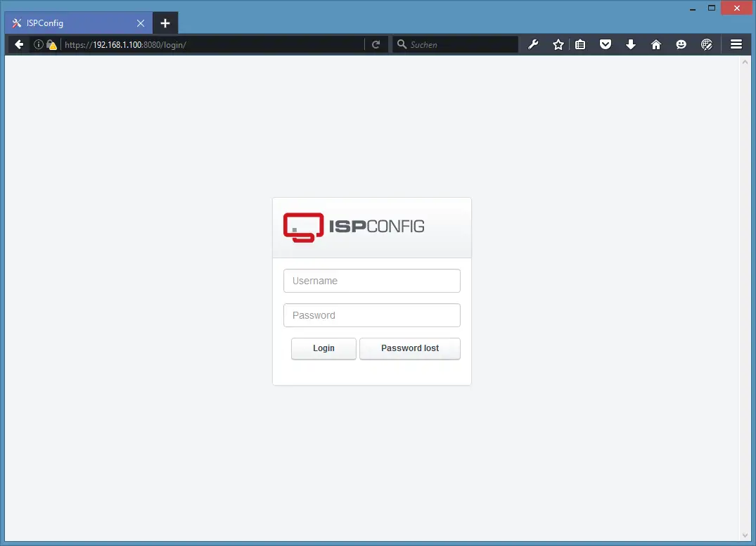The height and width of the screenshot is (546, 756).
Task: Click the Password input field
Action: click(372, 315)
